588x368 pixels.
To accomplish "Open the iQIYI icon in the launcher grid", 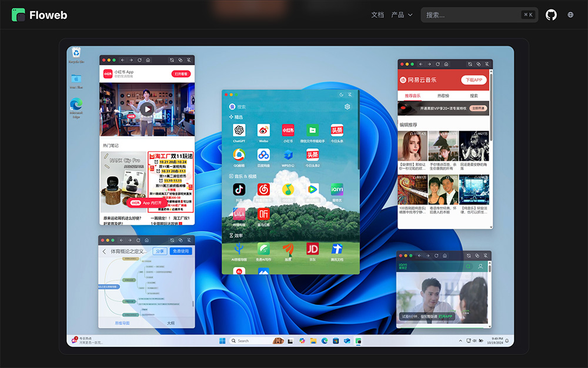I will [337, 190].
